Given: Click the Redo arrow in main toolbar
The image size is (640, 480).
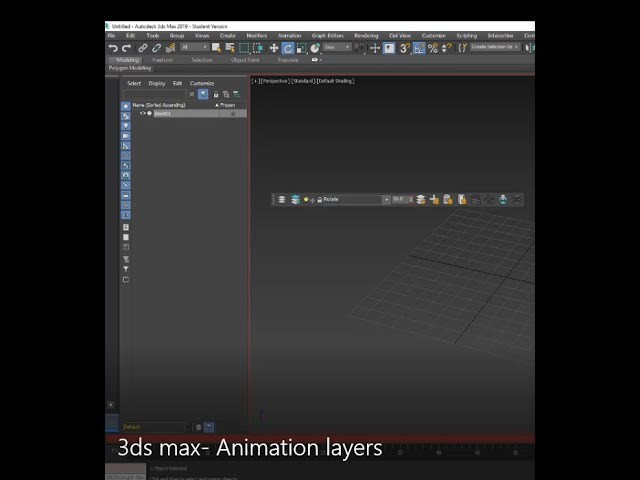Looking at the screenshot, I should click(x=126, y=48).
